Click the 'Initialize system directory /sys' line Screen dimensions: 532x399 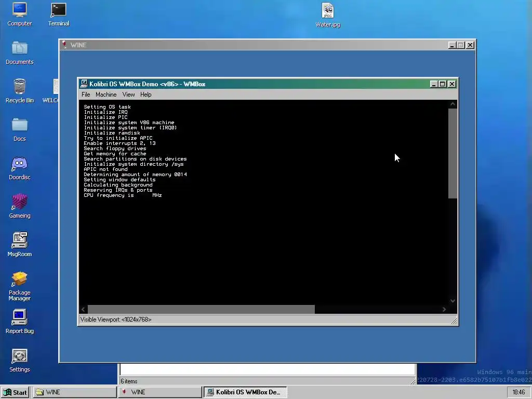pyautogui.click(x=134, y=164)
